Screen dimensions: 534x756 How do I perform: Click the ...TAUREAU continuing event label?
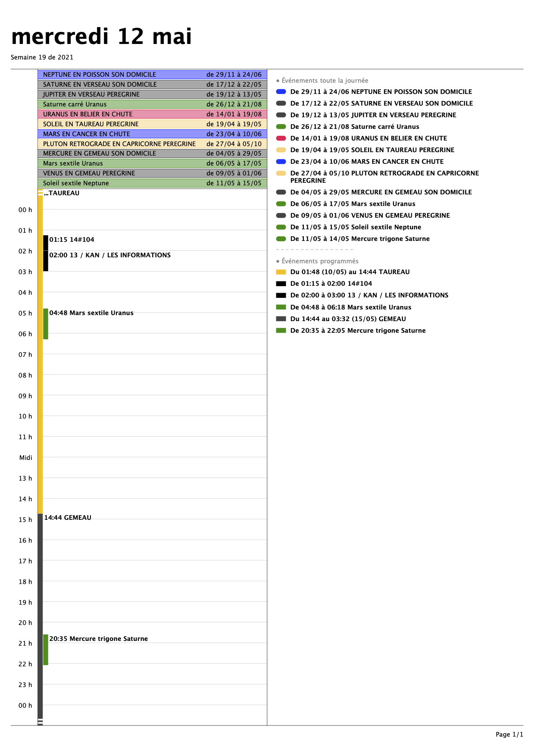click(x=62, y=193)
